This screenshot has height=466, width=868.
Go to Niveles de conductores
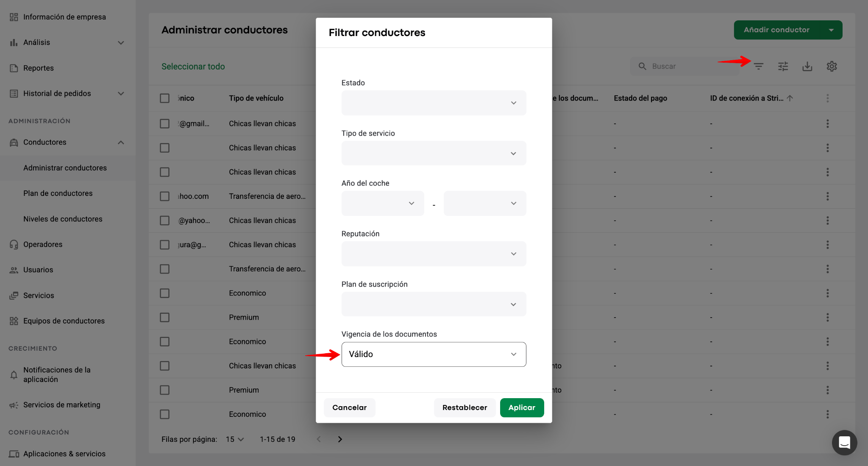click(x=63, y=219)
